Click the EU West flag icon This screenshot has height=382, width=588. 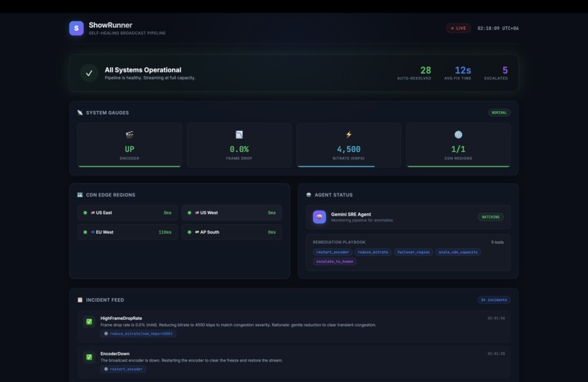93,232
